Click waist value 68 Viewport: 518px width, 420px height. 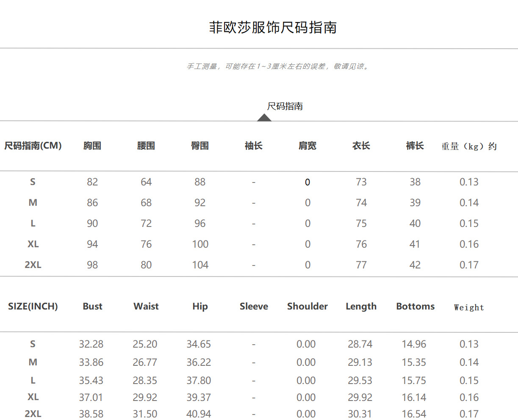pos(146,203)
